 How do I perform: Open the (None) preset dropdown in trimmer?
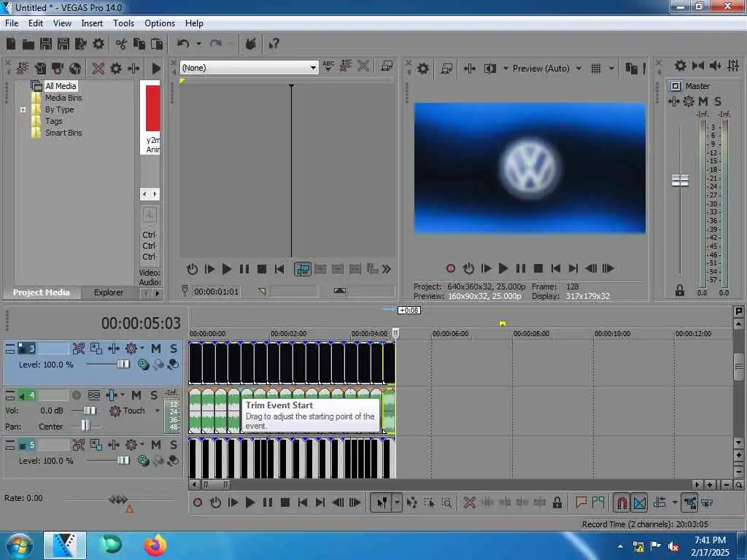click(x=312, y=68)
